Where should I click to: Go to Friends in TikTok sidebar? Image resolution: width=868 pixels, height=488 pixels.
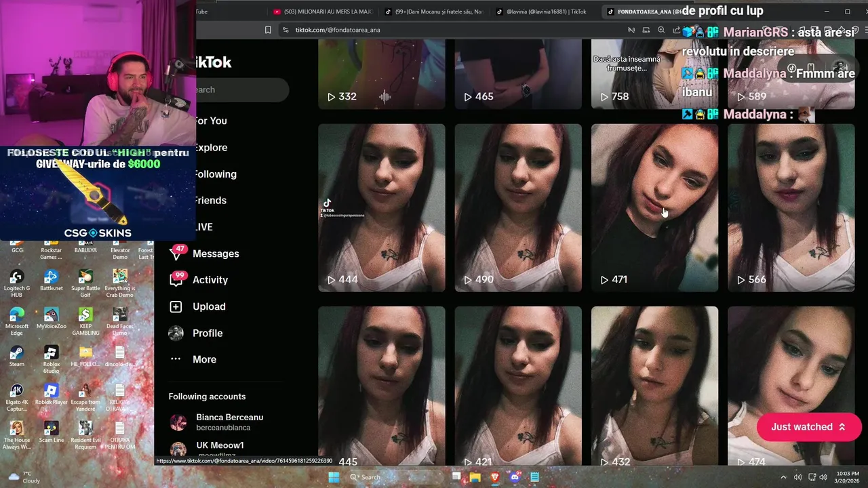[210, 200]
